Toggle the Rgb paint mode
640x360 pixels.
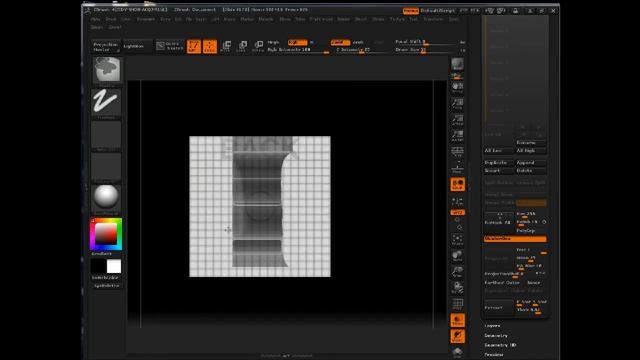tap(298, 42)
